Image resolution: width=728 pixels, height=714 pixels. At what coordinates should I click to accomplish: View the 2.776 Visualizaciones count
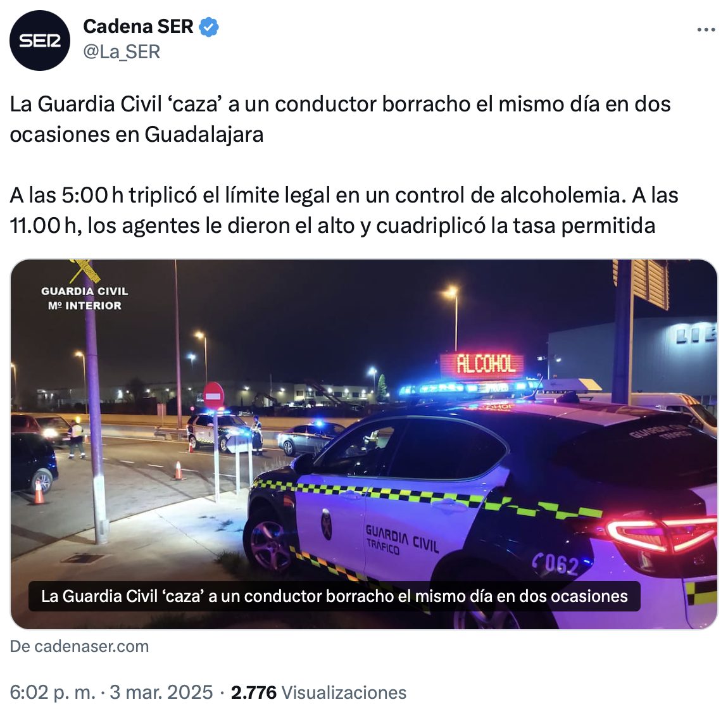(318, 692)
